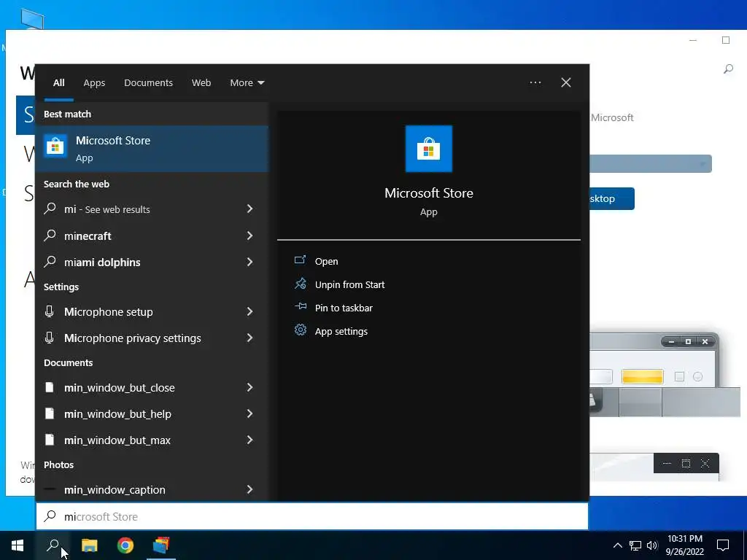Select Unpin from Start option
This screenshot has width=747, height=560.
(x=349, y=284)
